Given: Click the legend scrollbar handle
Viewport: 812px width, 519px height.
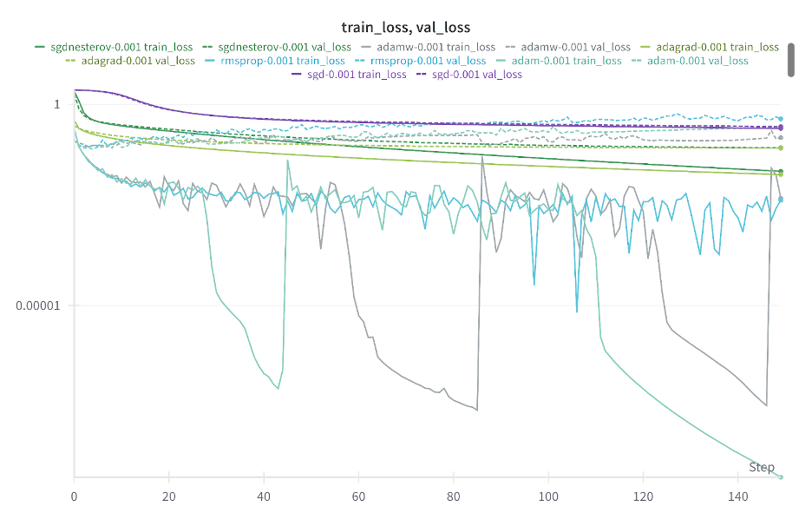Looking at the screenshot, I should point(791,59).
